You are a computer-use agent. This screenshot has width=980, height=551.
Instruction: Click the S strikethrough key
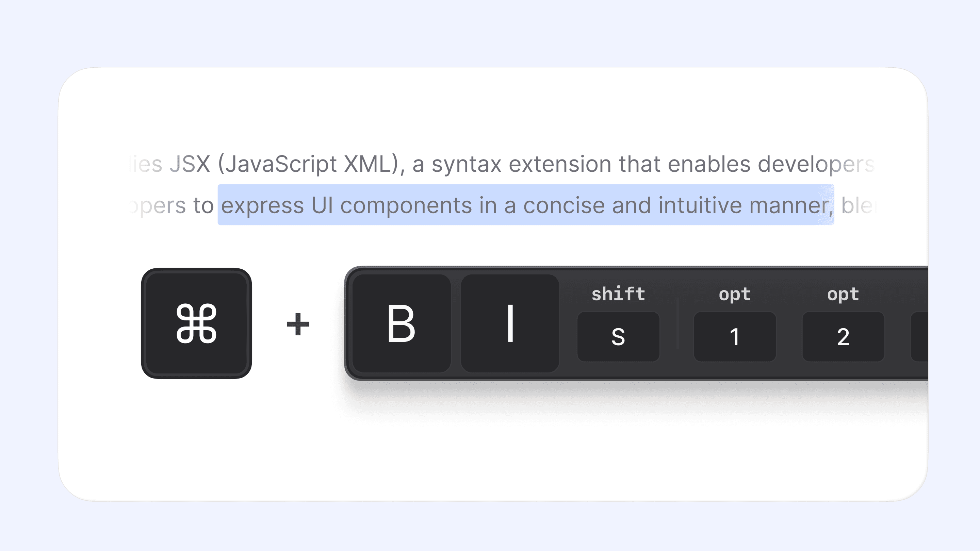click(618, 336)
